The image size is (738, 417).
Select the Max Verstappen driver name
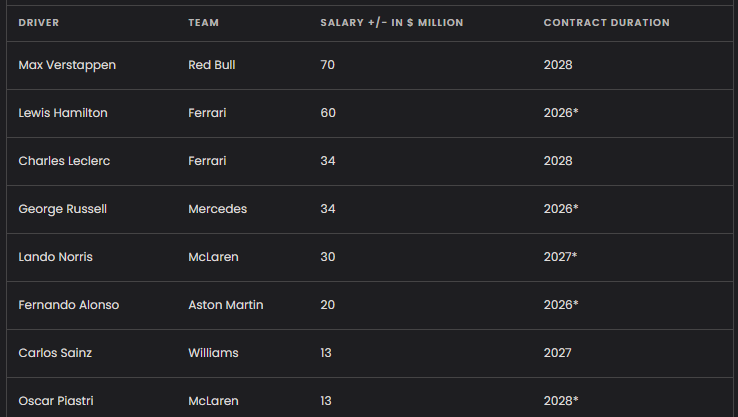pyautogui.click(x=67, y=65)
